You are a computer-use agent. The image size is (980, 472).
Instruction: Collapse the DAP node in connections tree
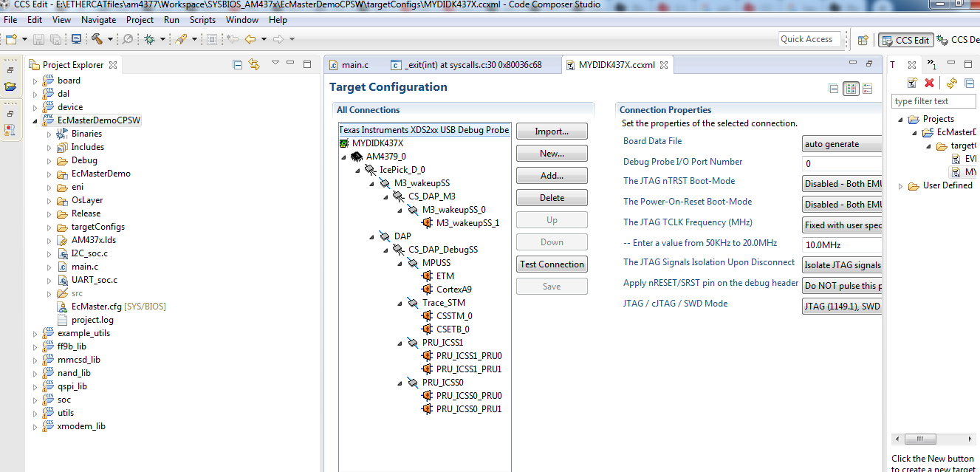pyautogui.click(x=371, y=236)
